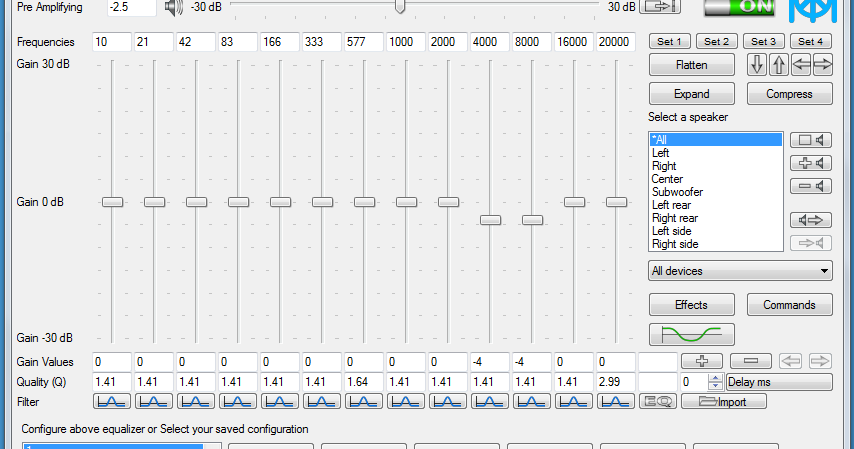This screenshot has height=449, width=854.
Task: Click the Compress button
Action: point(790,94)
